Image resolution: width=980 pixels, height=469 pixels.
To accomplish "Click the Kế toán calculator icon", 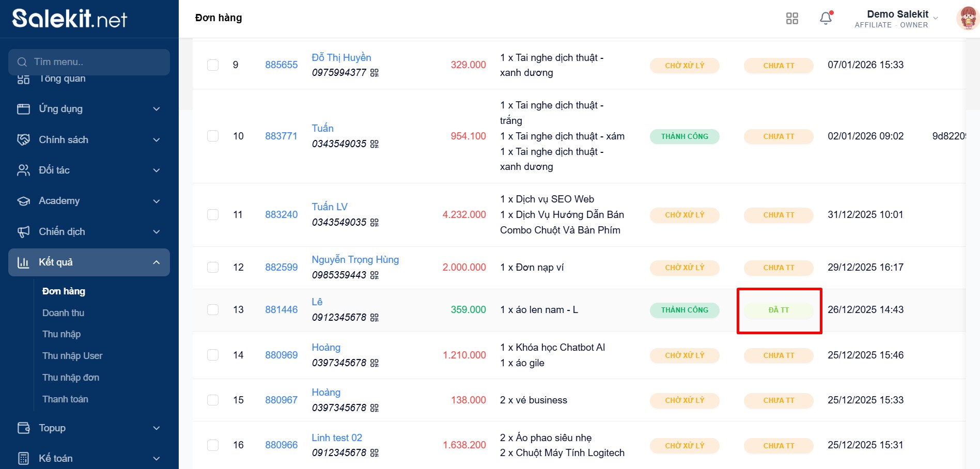I will coord(24,459).
